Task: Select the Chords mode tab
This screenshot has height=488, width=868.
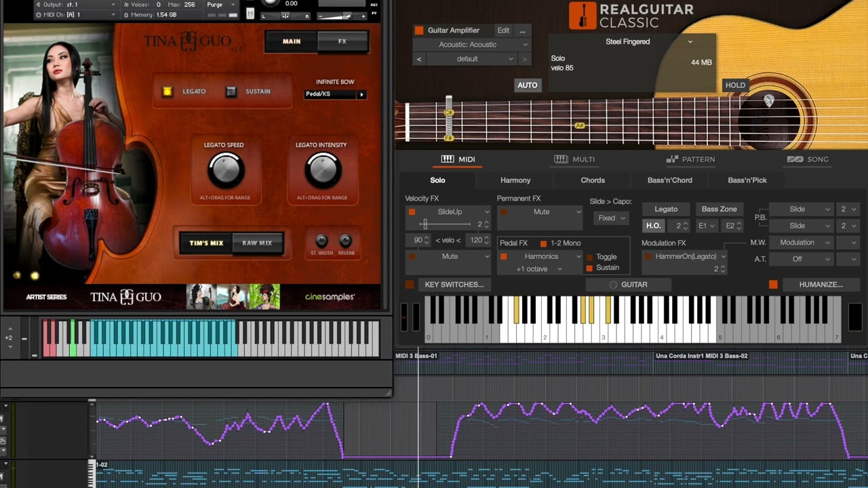Action: click(593, 180)
